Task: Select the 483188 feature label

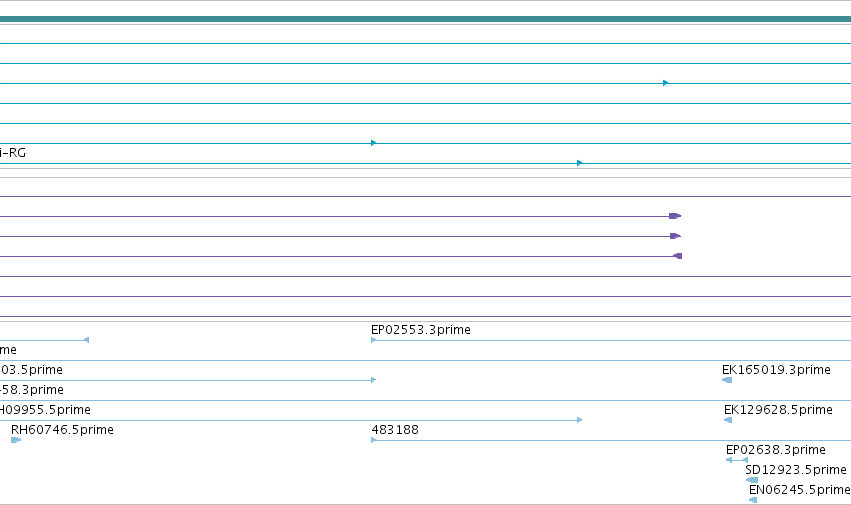Action: pos(395,430)
